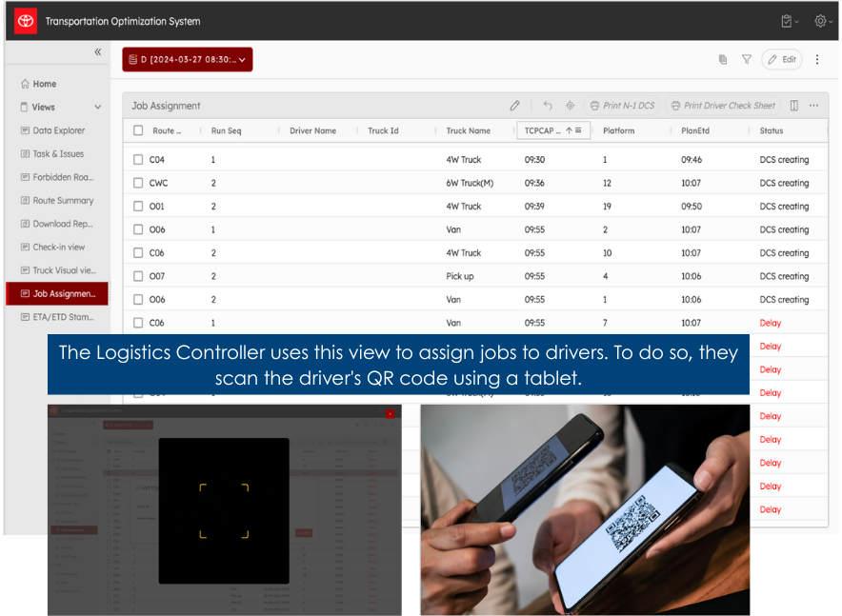
Task: Click the Toyota logo in the header
Action: tap(25, 21)
